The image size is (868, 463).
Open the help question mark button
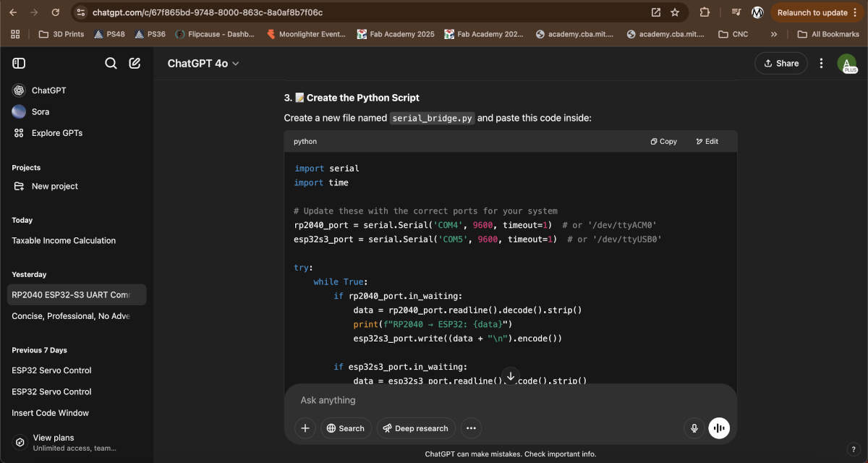pyautogui.click(x=852, y=449)
